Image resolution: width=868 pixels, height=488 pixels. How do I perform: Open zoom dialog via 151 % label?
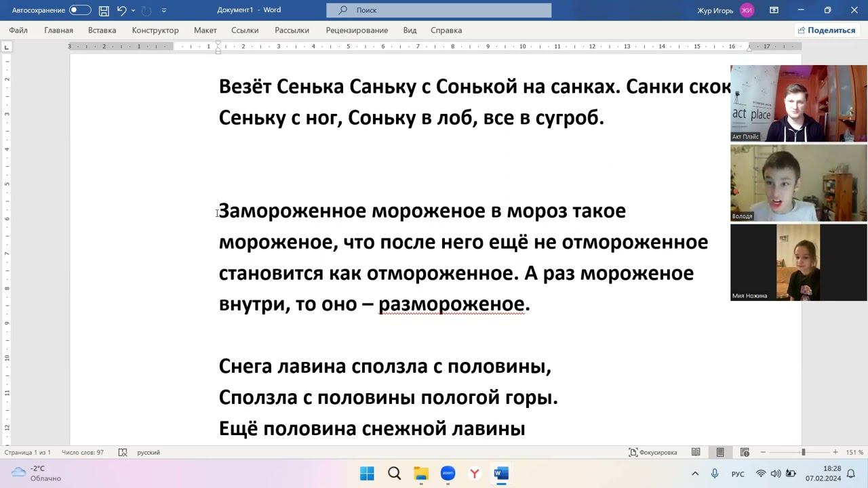(x=854, y=452)
